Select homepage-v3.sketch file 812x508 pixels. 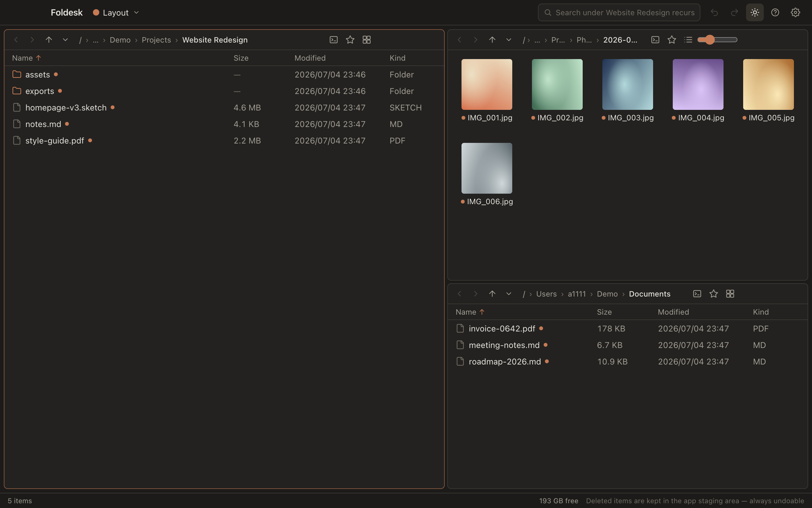pos(224,108)
